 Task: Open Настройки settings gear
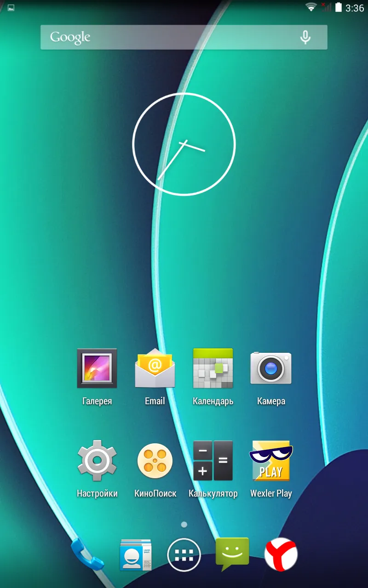coord(97,461)
